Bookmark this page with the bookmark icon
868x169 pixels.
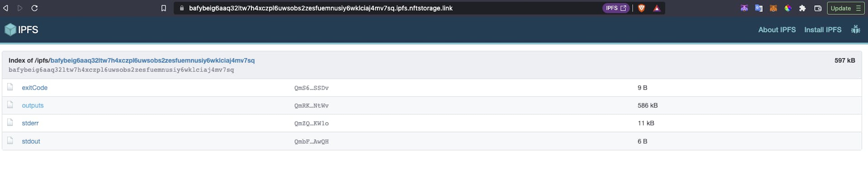(x=163, y=8)
